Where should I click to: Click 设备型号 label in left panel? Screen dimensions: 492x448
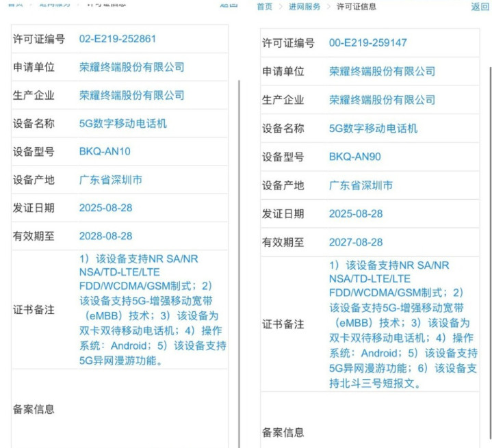[x=34, y=152]
